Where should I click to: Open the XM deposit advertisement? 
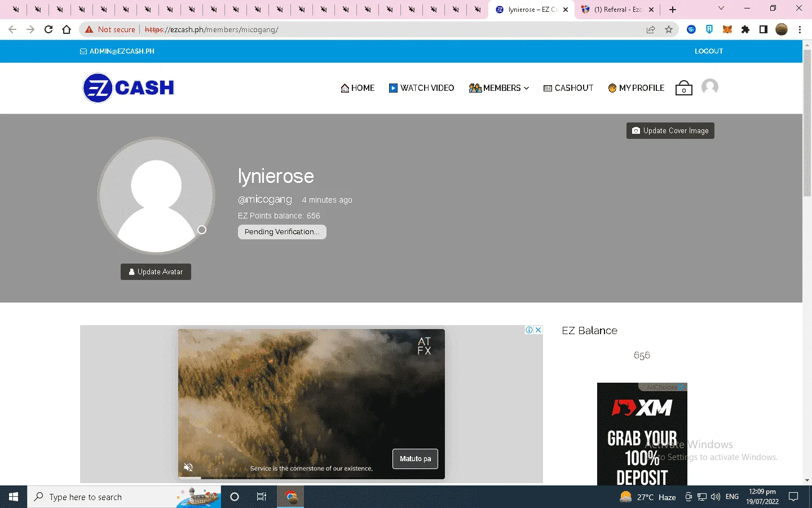click(642, 434)
